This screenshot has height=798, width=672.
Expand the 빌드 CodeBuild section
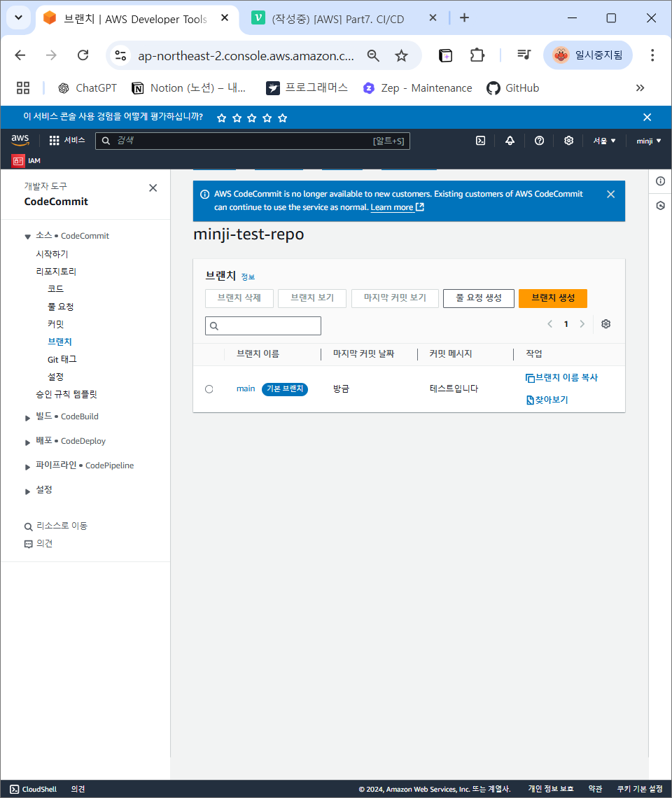click(x=27, y=418)
